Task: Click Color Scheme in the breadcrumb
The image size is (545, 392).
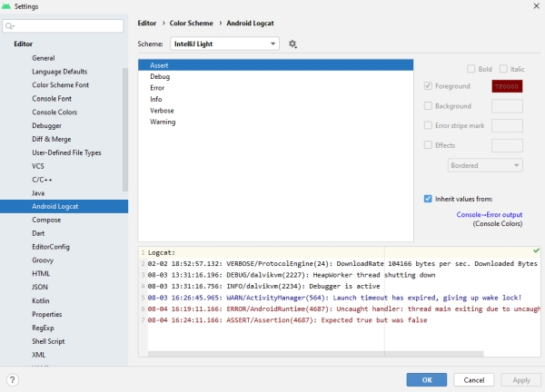Action: [191, 24]
